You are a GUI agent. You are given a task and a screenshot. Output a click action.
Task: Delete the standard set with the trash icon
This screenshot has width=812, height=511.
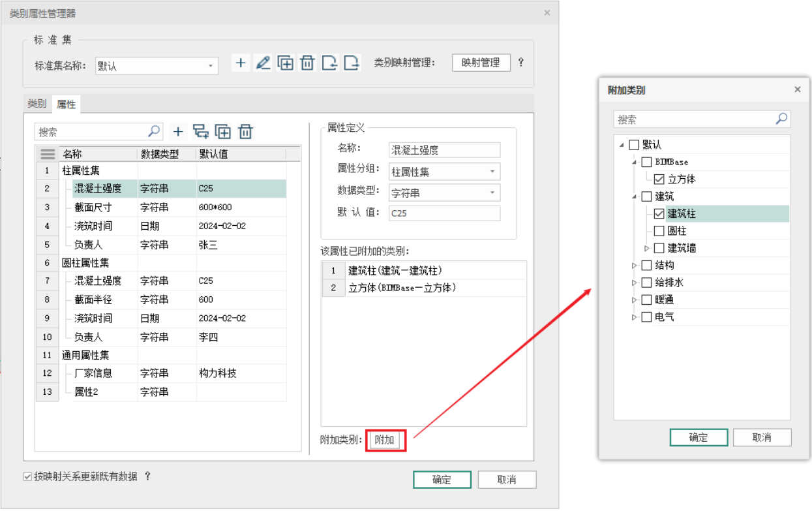[307, 63]
